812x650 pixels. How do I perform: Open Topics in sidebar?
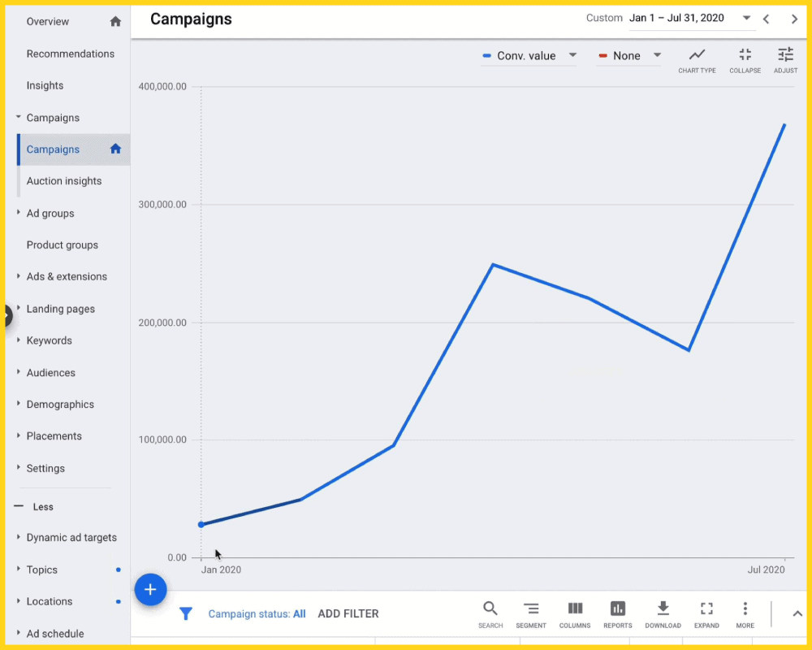coord(42,570)
